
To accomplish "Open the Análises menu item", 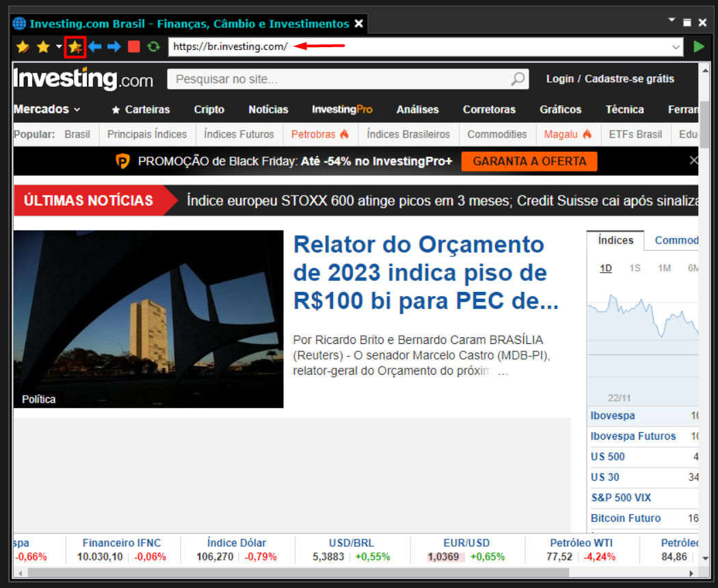I will click(x=418, y=109).
